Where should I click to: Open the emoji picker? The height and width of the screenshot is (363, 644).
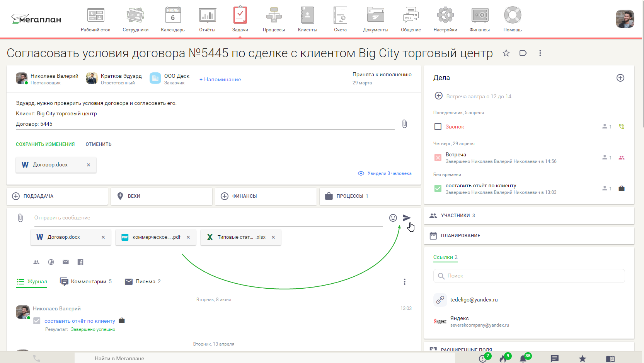pos(393,218)
